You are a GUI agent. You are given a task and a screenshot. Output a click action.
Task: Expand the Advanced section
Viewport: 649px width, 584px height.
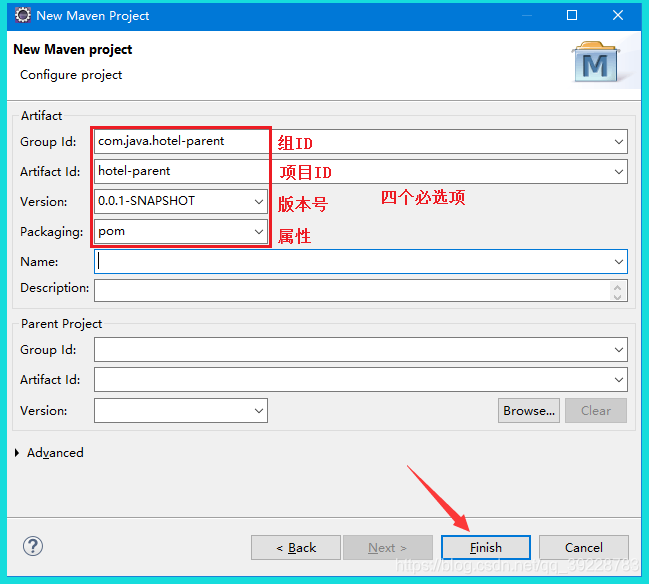pos(17,453)
